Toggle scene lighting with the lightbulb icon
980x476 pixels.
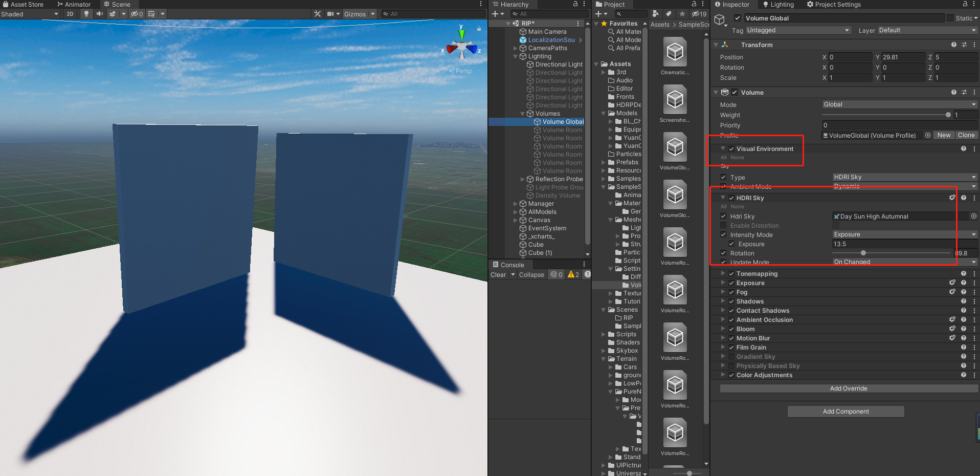[86, 14]
